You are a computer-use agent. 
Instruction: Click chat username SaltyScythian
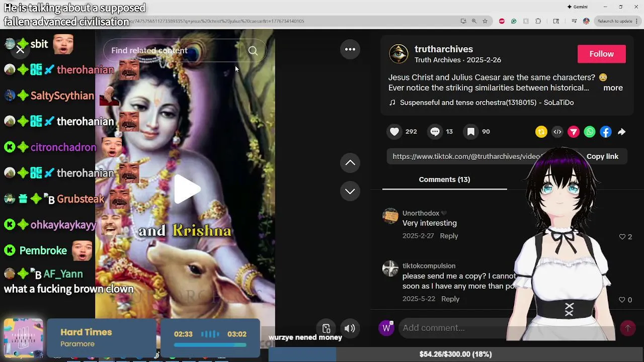click(62, 96)
